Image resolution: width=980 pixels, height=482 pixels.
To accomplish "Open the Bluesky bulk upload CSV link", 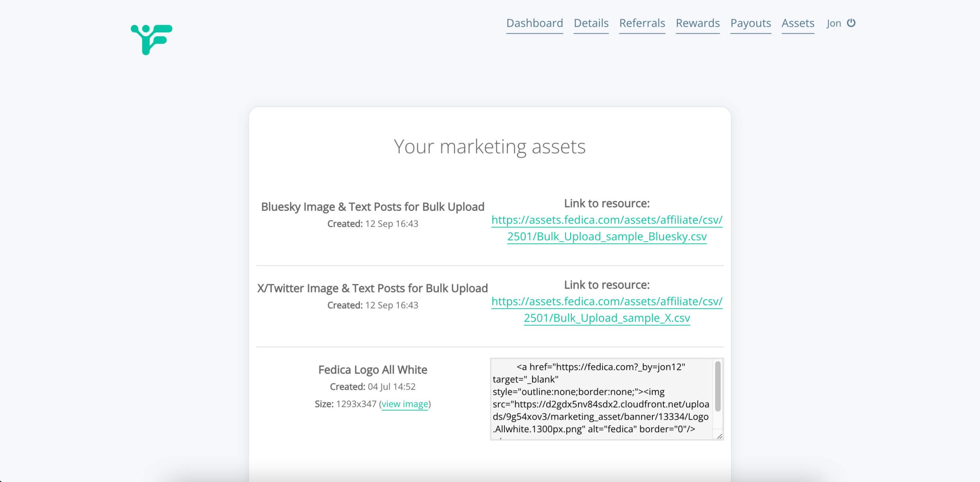I will tap(607, 228).
